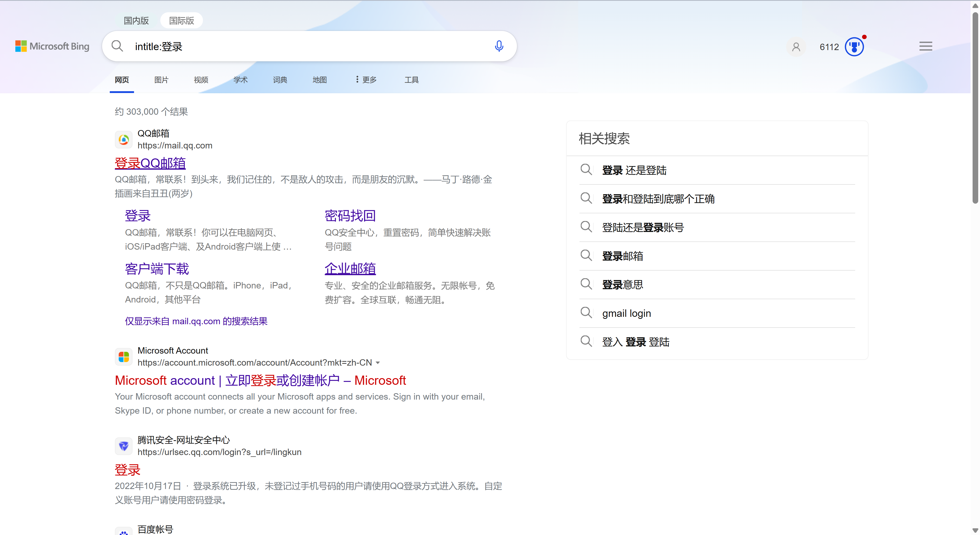Click the Microsoft Account site favicon
The width and height of the screenshot is (980, 535).
click(x=124, y=357)
